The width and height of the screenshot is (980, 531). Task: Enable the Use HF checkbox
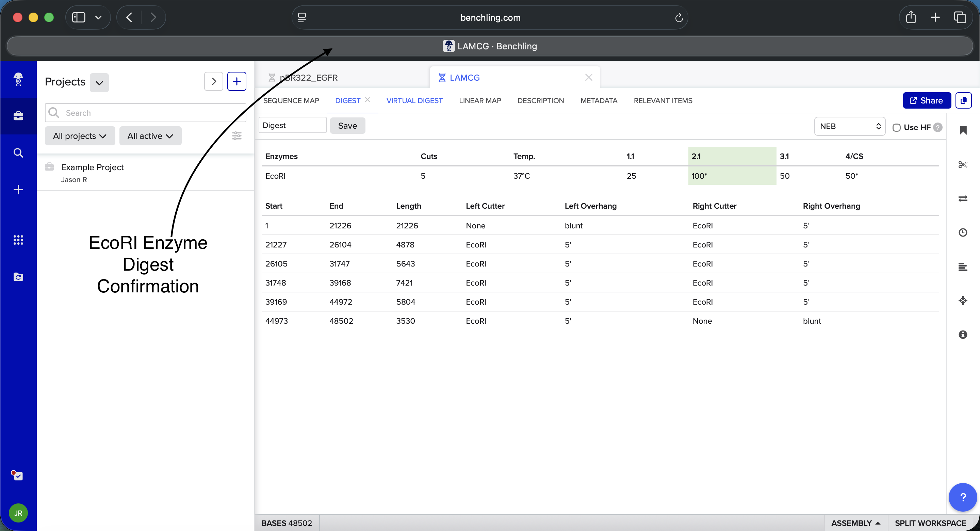pyautogui.click(x=896, y=128)
